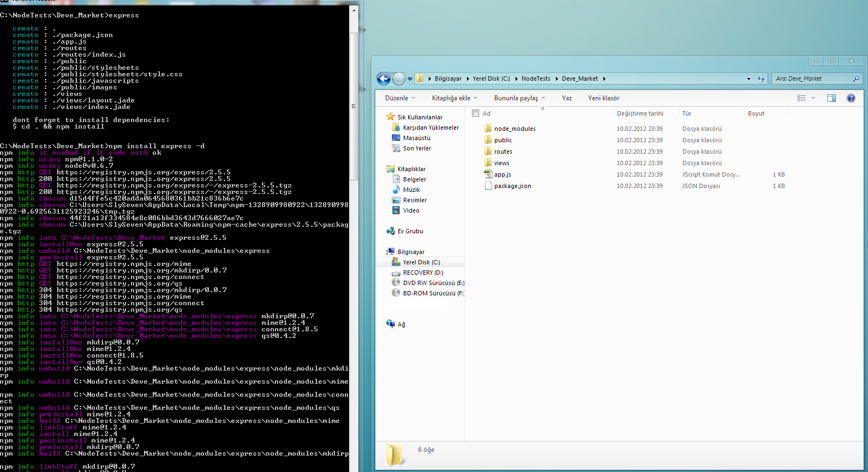Sort files by Ad column
The image size is (868, 472).
pos(487,113)
